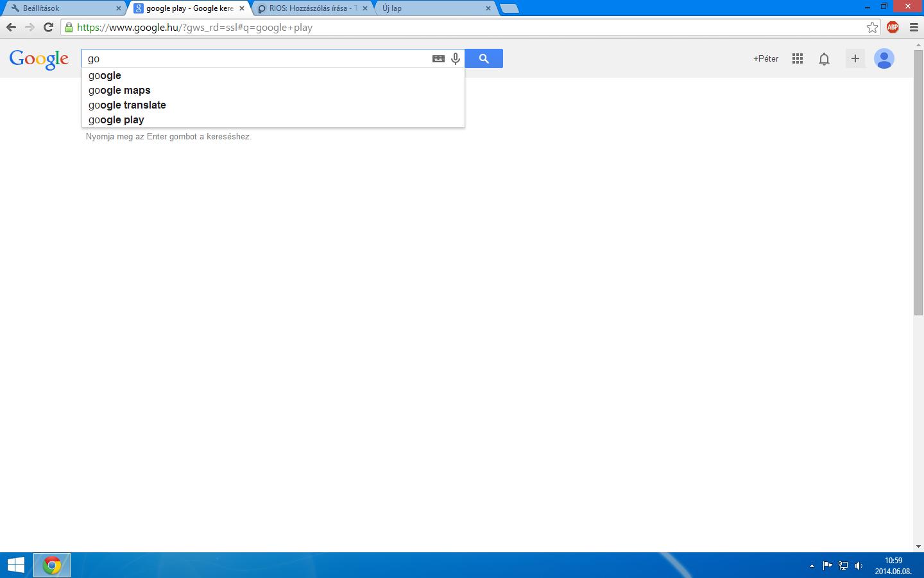Click the scrollbar up arrow
The height and width of the screenshot is (578, 924).
(x=918, y=44)
